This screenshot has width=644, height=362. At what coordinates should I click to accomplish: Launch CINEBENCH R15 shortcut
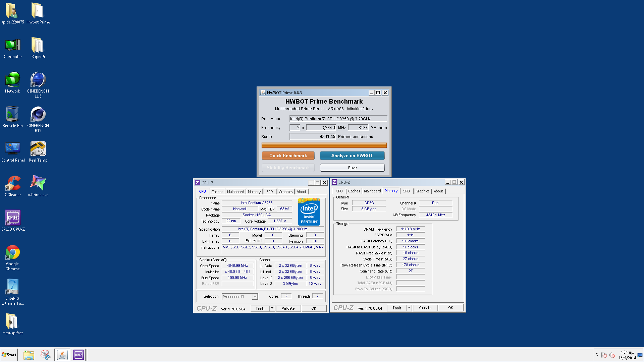point(38,119)
